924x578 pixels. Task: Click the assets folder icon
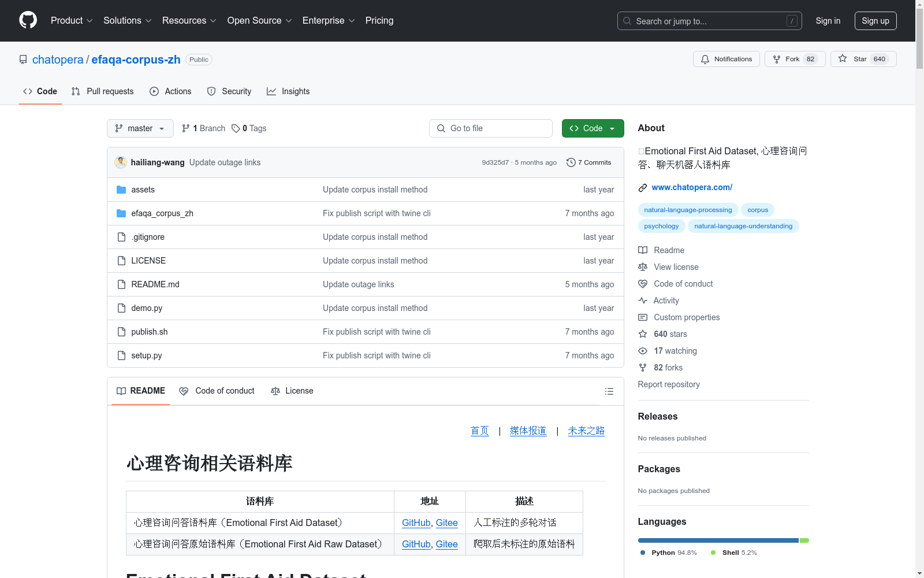click(x=121, y=190)
